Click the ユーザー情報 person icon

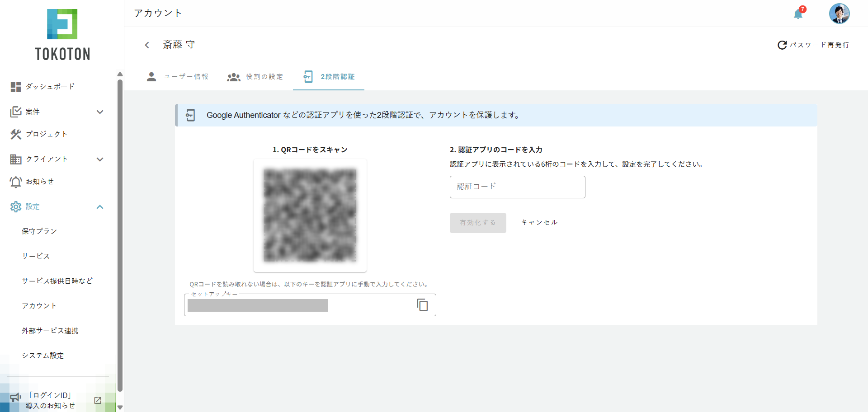coord(151,77)
